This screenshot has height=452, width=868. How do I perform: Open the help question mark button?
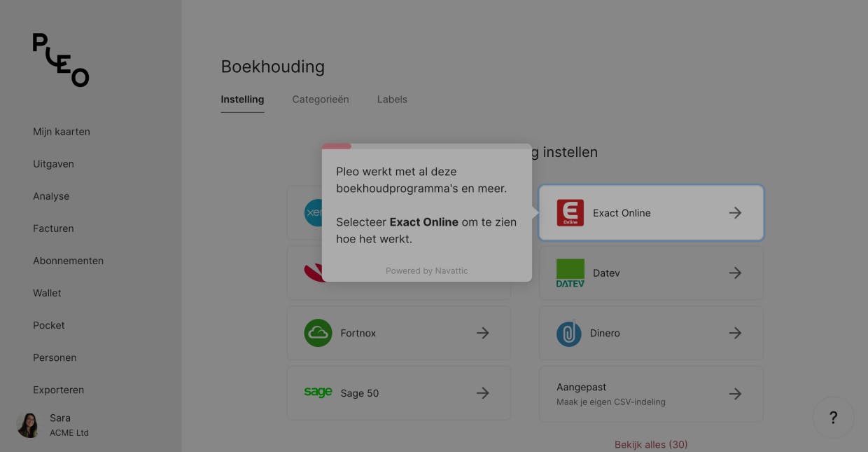pyautogui.click(x=833, y=418)
